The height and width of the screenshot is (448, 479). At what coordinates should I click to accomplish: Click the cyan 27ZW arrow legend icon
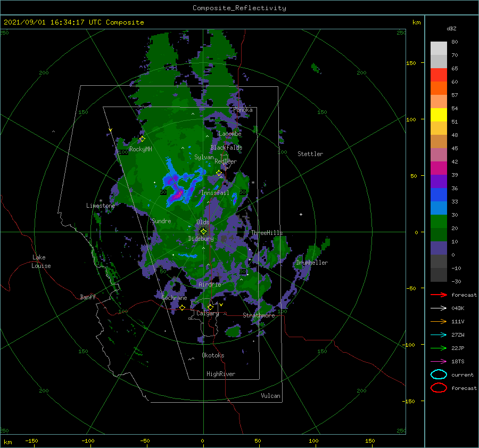(439, 335)
